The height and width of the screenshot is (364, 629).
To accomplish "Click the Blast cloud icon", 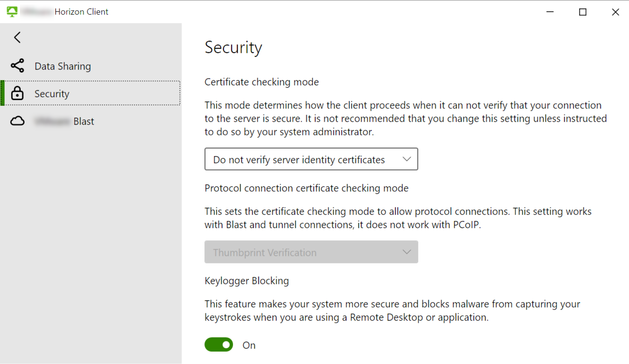I will [17, 121].
